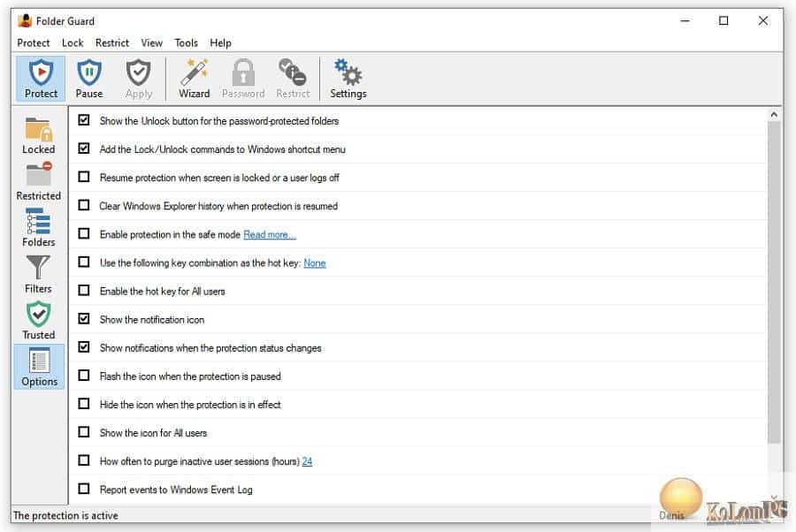Viewport: 796px width, 532px height.
Task: Click the 'Show the icon for All users' label
Action: [x=153, y=433]
